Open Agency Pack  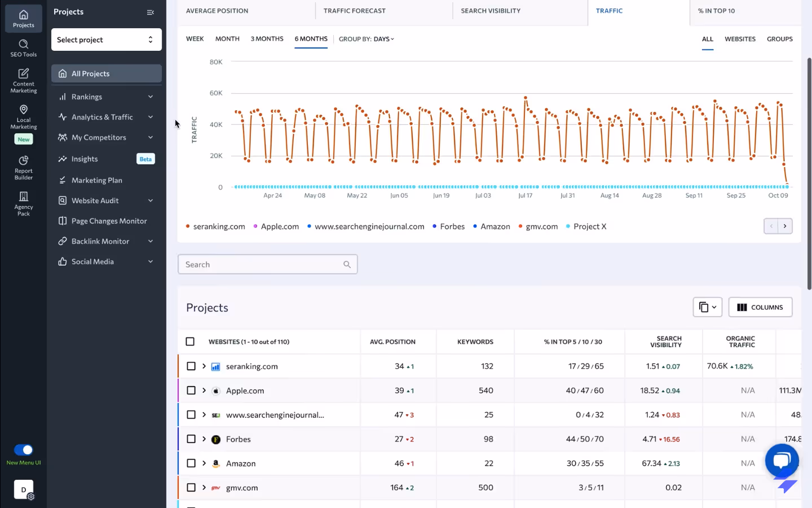(x=23, y=204)
